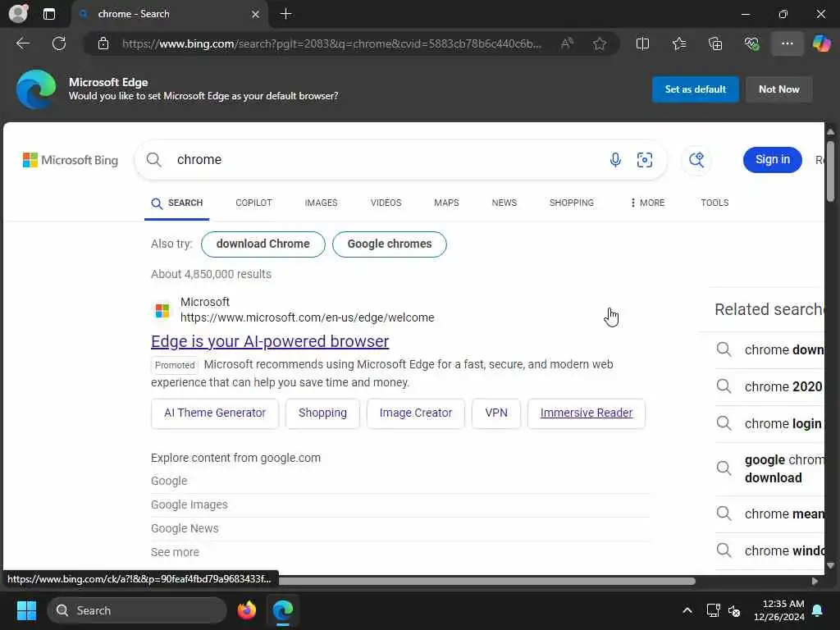View site information lock icon
The width and height of the screenshot is (840, 630).
click(x=103, y=43)
